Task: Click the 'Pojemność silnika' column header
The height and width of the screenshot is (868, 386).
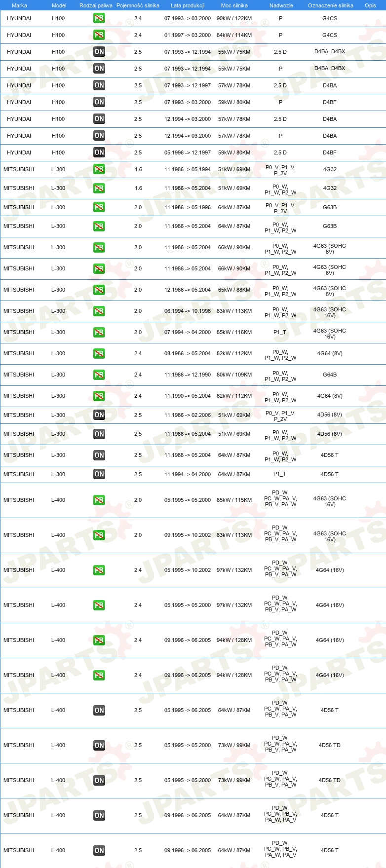Action: coord(138,5)
